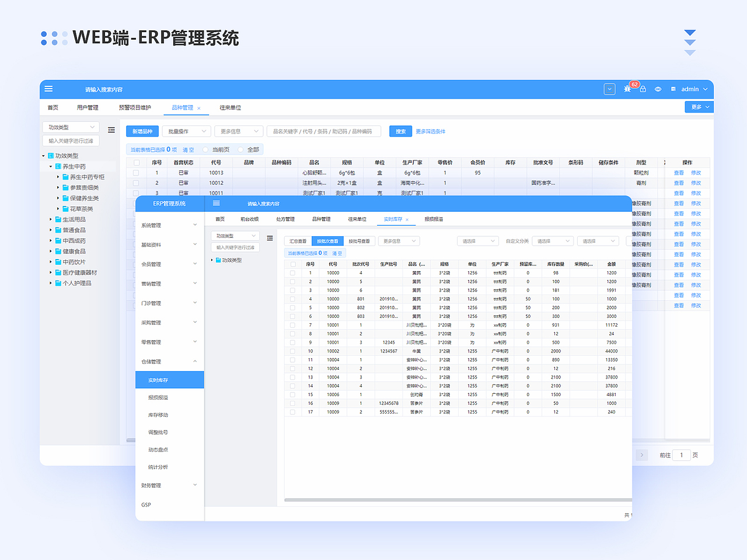Expand 基础资料 in front window sidebar
The image size is (747, 560).
[x=170, y=244]
